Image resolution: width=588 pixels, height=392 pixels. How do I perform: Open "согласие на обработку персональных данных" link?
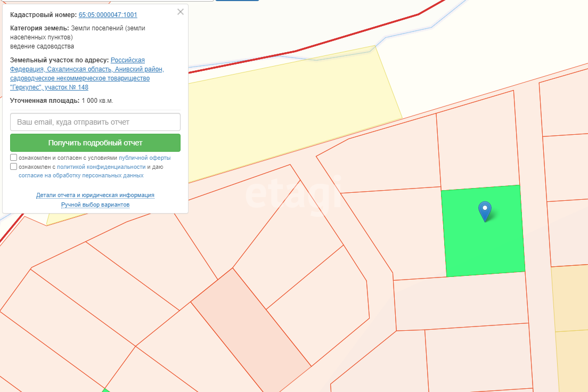point(81,175)
